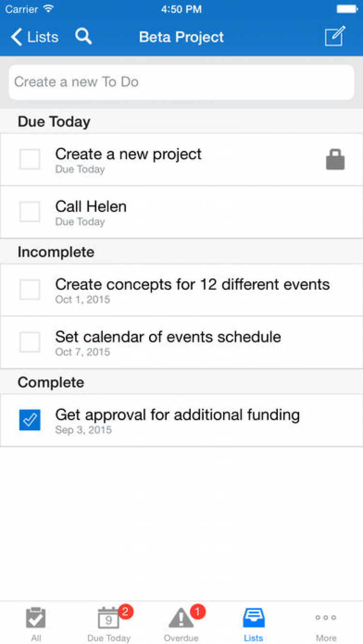
Task: Tap the Beta Project title
Action: click(181, 37)
